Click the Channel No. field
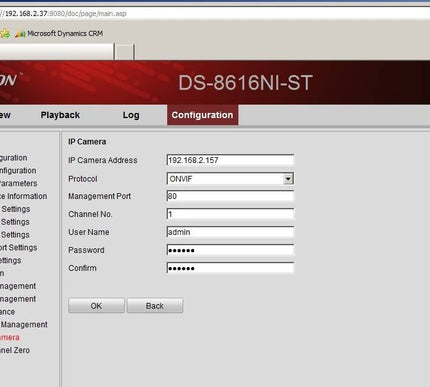Viewport: 430px width, 387px height. 230,214
